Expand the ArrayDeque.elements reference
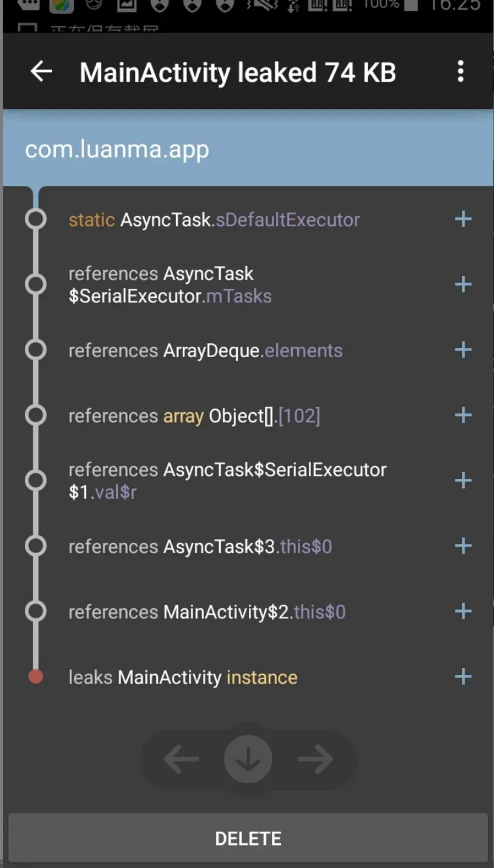 point(463,350)
